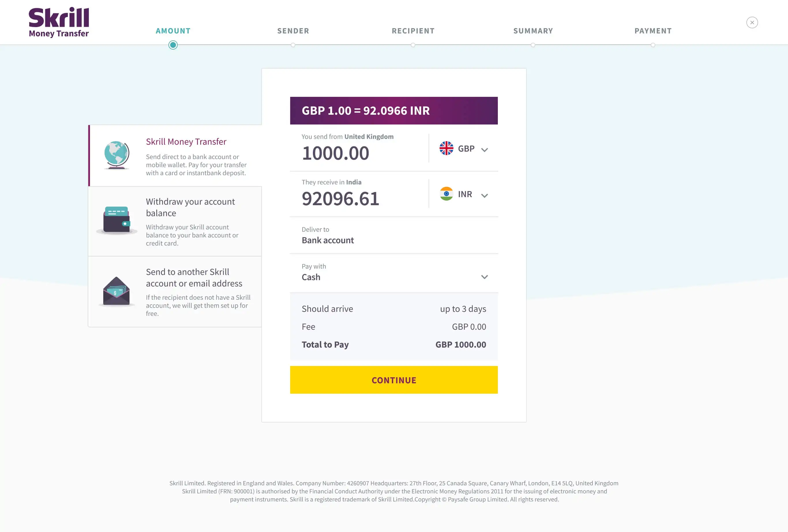Click the wallet icon for account withdrawal

pyautogui.click(x=116, y=220)
